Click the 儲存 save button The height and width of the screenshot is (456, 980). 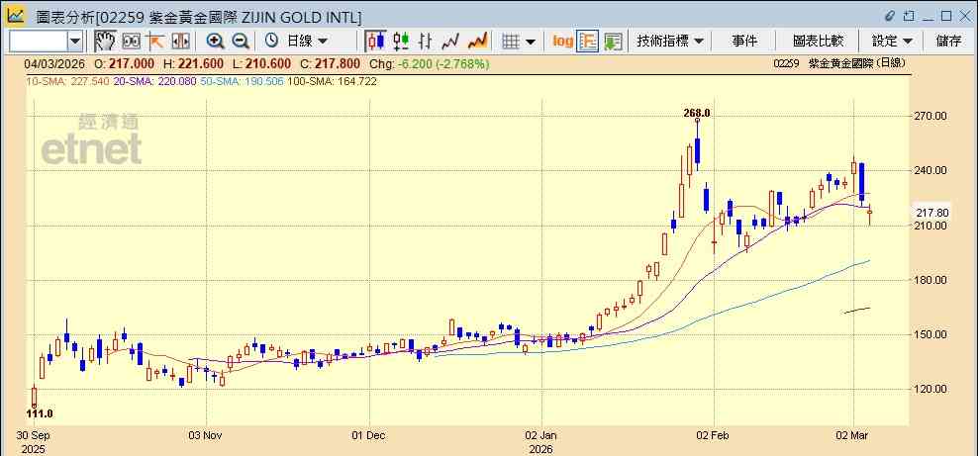coord(948,42)
